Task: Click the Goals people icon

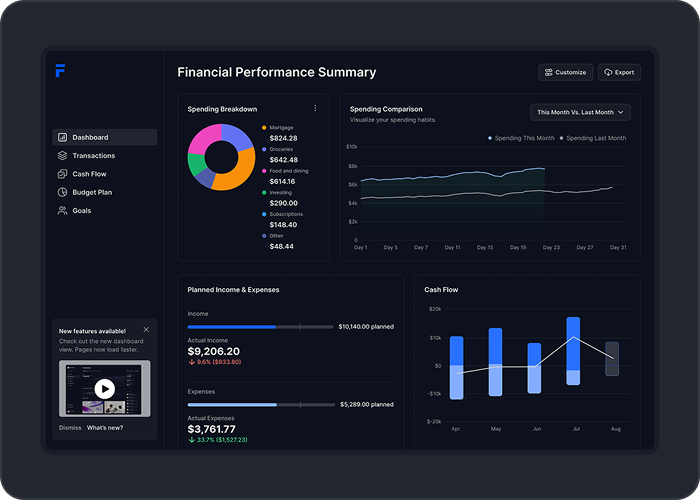Action: [x=62, y=211]
